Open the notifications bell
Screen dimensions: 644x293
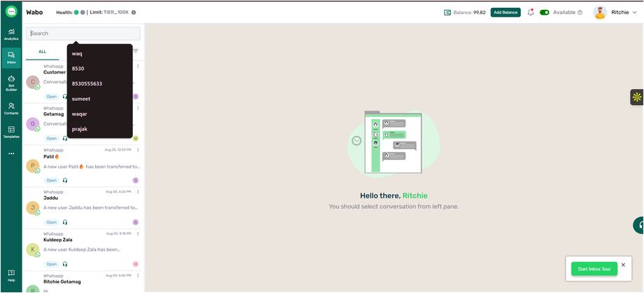tap(531, 13)
